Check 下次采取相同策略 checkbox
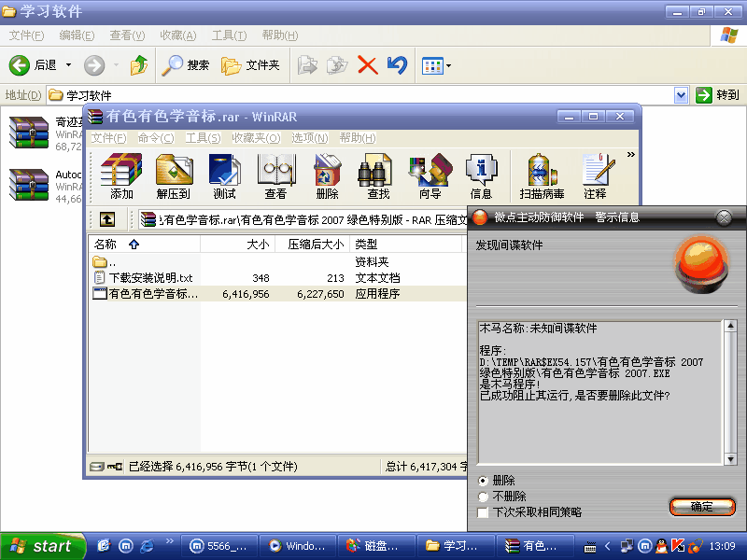Image resolution: width=747 pixels, height=560 pixels. click(x=483, y=512)
